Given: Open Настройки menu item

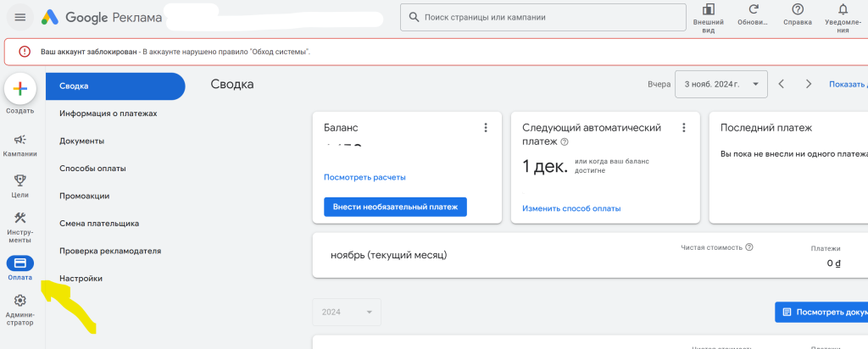Looking at the screenshot, I should pos(81,278).
